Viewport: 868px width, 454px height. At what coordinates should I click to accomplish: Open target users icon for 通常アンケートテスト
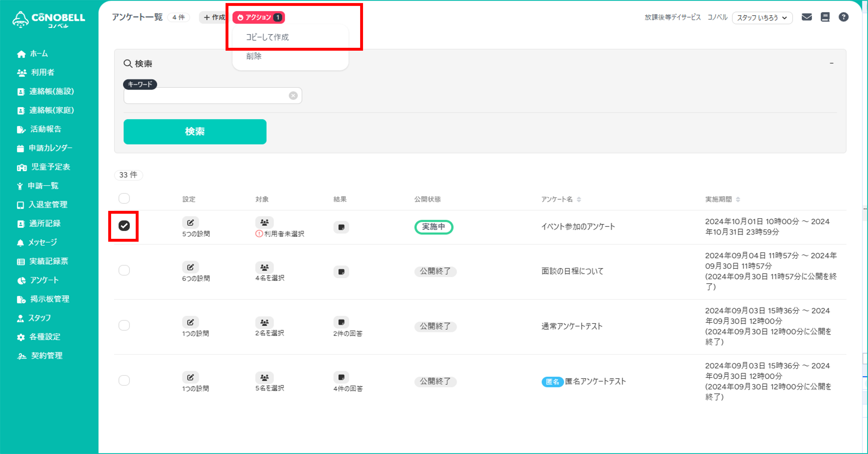(265, 322)
